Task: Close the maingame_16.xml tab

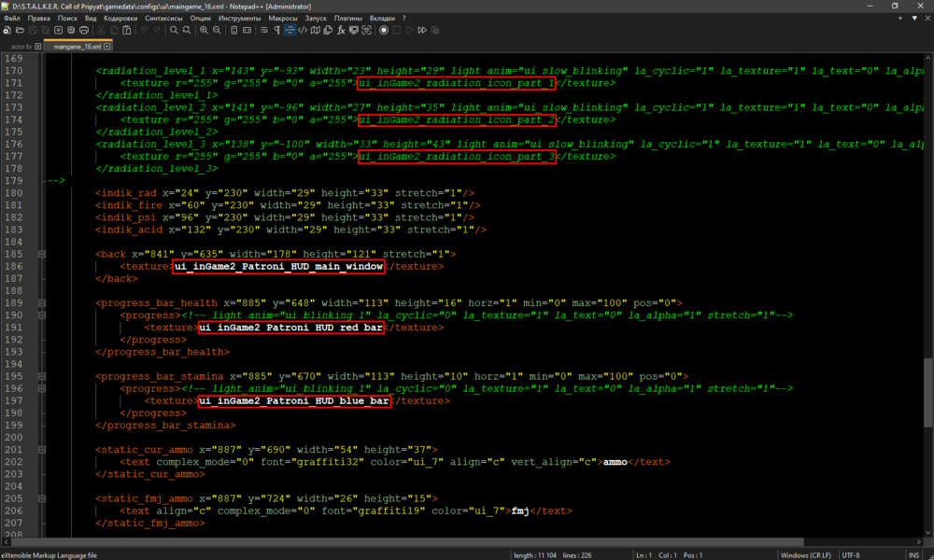Action: pos(107,46)
